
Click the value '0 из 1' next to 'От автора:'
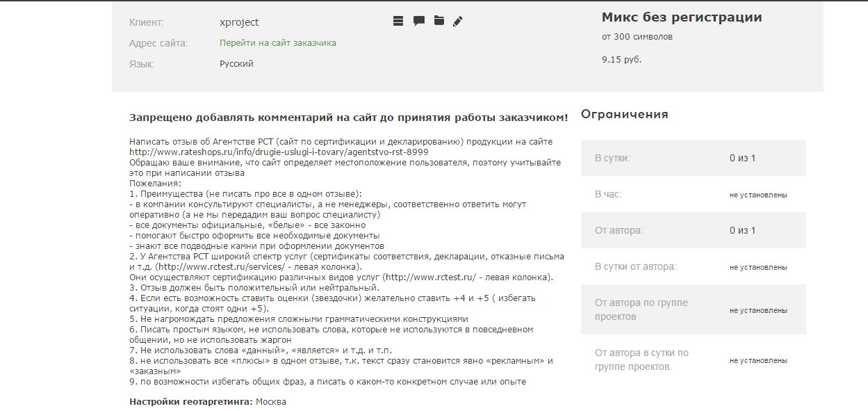coord(742,230)
